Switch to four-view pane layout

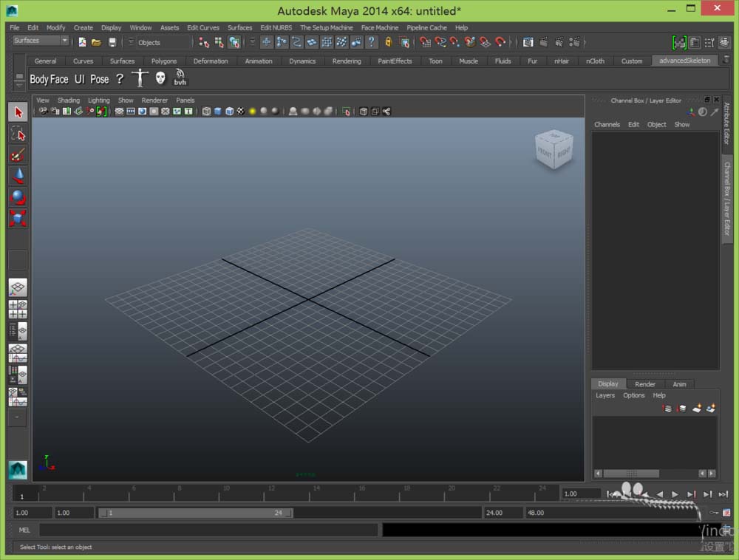click(18, 310)
